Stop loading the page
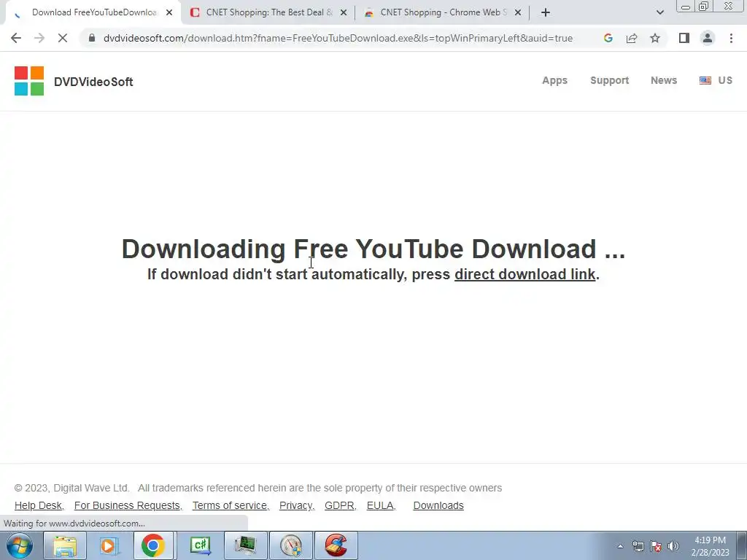 tap(63, 38)
